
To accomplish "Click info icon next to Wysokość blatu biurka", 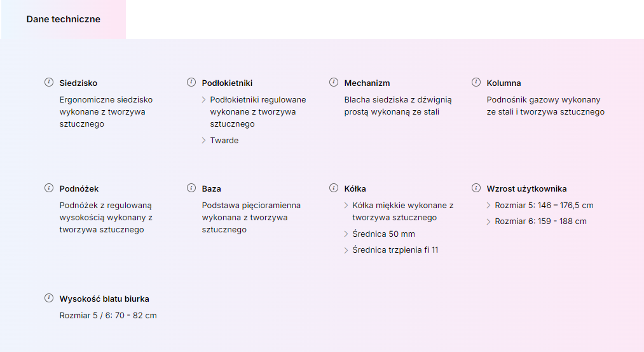I will click(49, 298).
